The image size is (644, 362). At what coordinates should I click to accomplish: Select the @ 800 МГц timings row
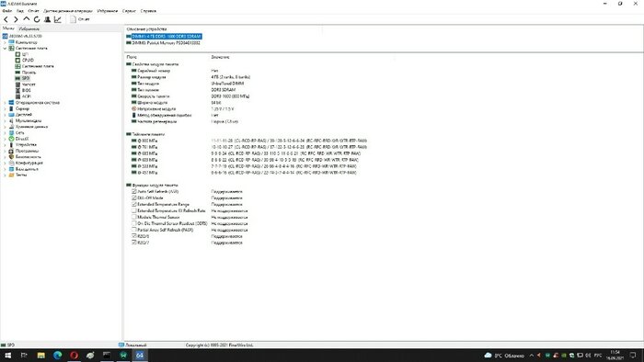click(249, 141)
